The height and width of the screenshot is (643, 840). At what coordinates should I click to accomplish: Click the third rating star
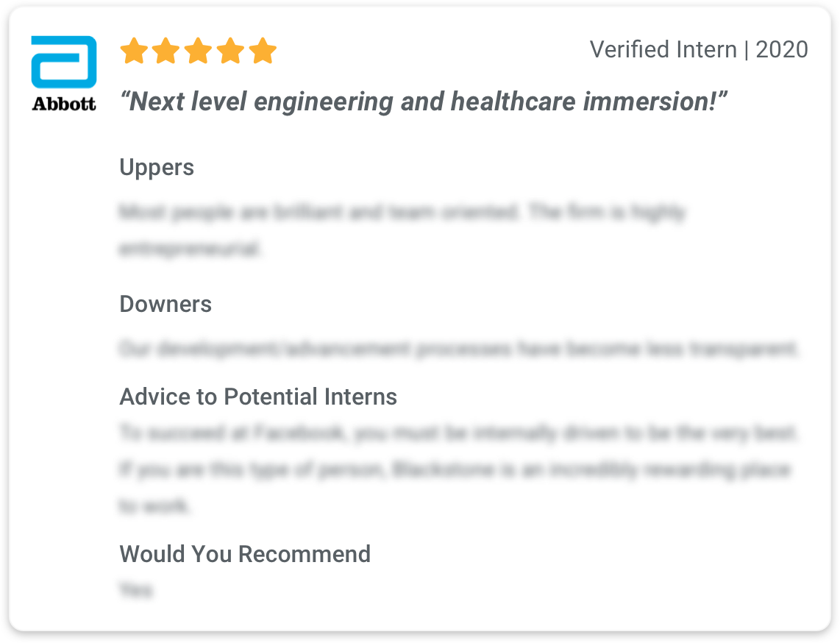pyautogui.click(x=198, y=51)
